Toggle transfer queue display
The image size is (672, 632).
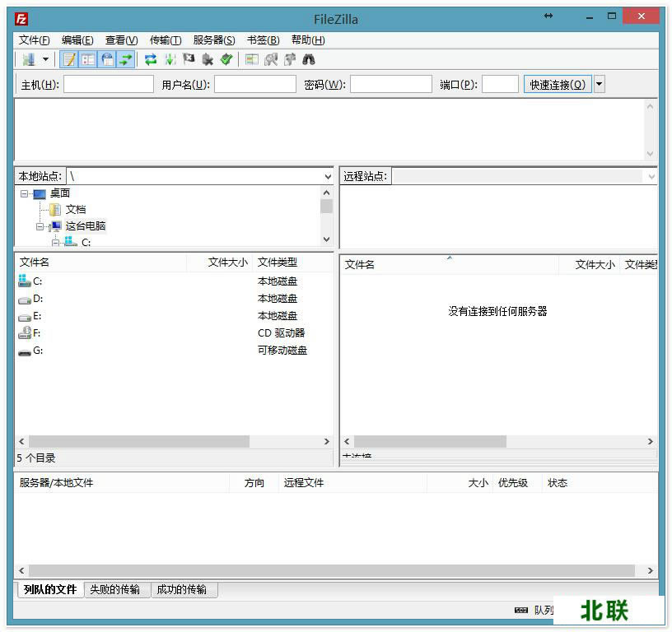[125, 59]
